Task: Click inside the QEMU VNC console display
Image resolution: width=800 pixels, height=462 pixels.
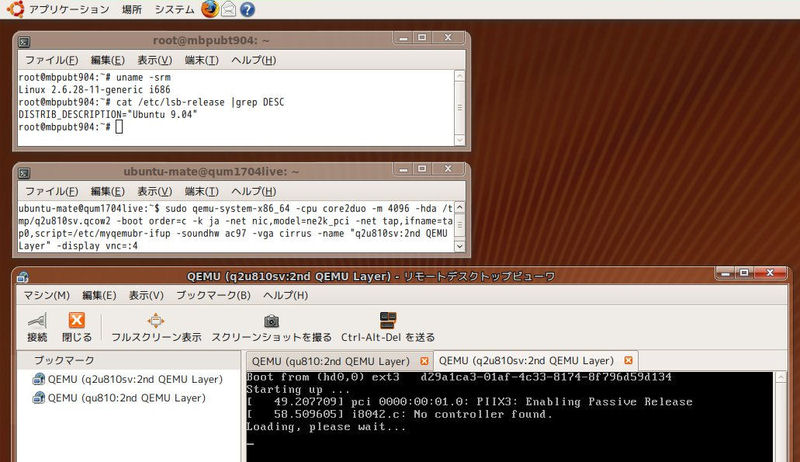Action: tap(509, 417)
